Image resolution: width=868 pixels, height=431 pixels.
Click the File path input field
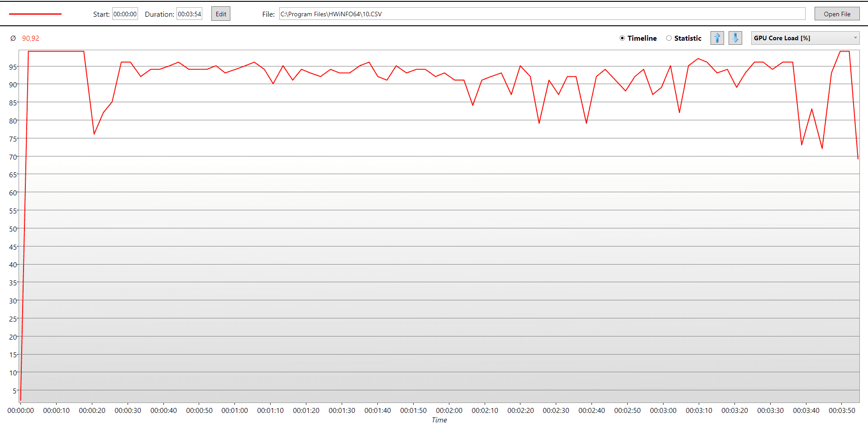542,14
